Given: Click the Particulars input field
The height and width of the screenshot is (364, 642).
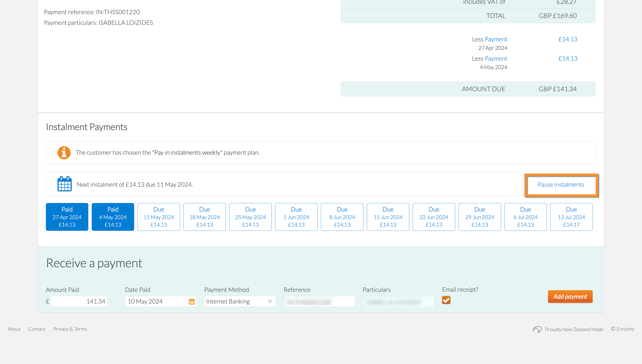Looking at the screenshot, I should (398, 301).
